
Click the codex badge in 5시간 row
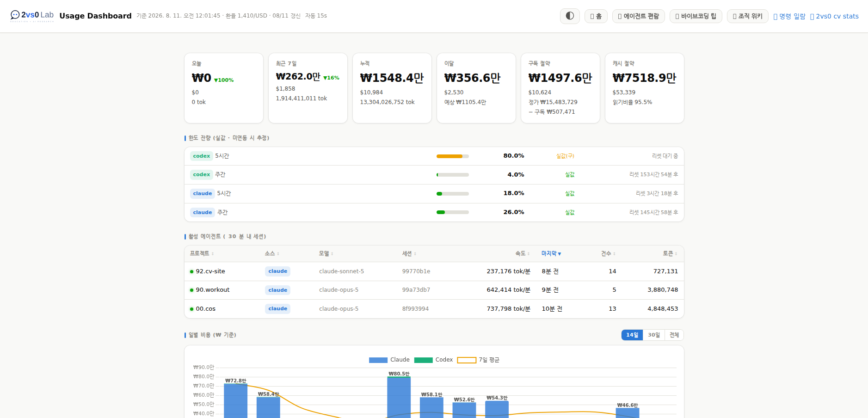pos(201,156)
